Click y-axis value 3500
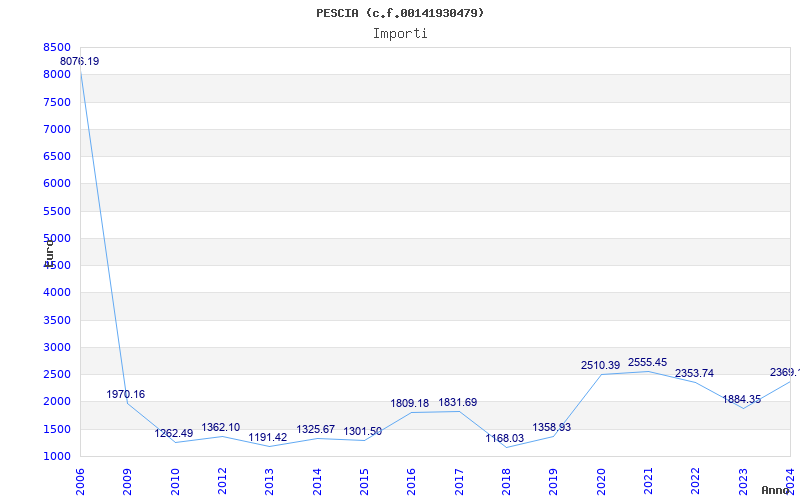This screenshot has height=500, width=800. pyautogui.click(x=57, y=320)
